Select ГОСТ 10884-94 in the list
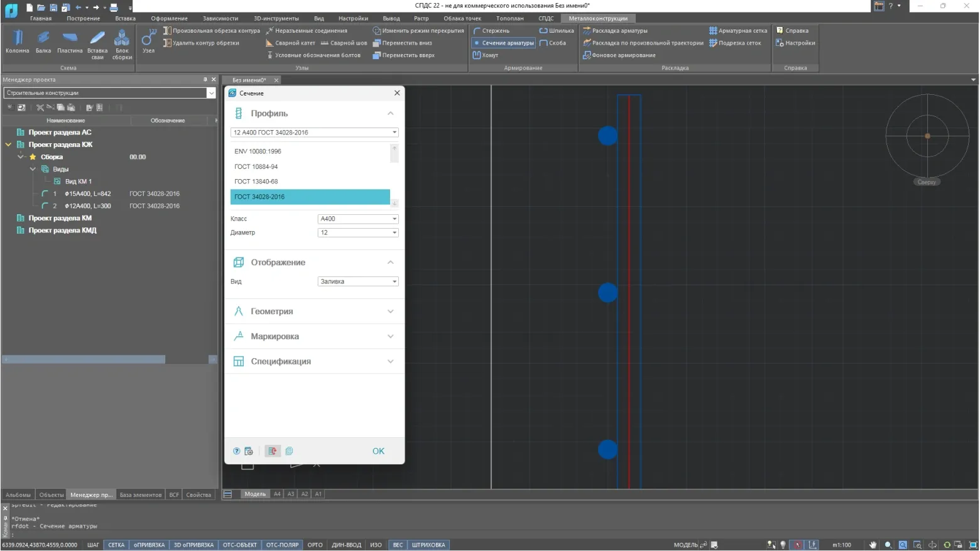This screenshot has height=551, width=980. point(256,166)
